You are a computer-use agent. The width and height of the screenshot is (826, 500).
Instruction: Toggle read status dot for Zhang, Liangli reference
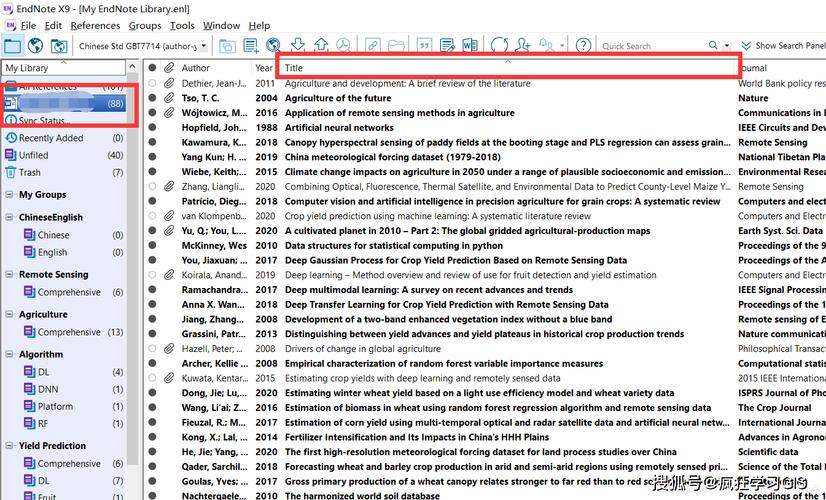pos(153,187)
